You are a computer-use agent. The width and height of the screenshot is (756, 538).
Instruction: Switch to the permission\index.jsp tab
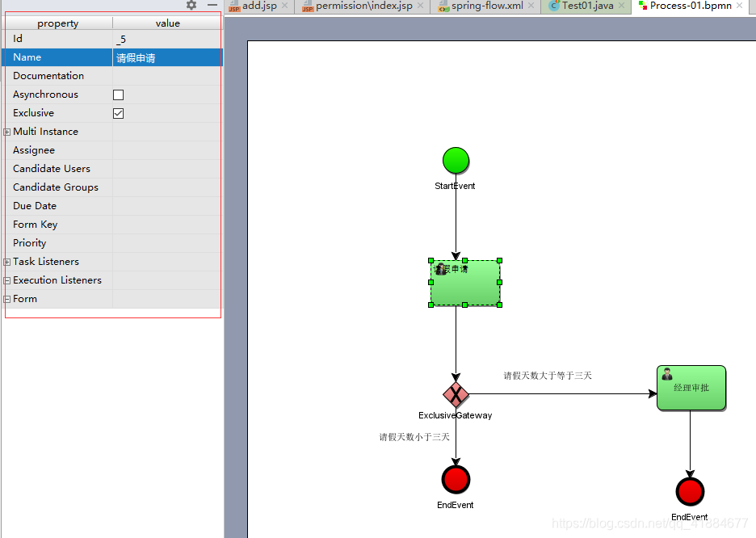pos(364,6)
